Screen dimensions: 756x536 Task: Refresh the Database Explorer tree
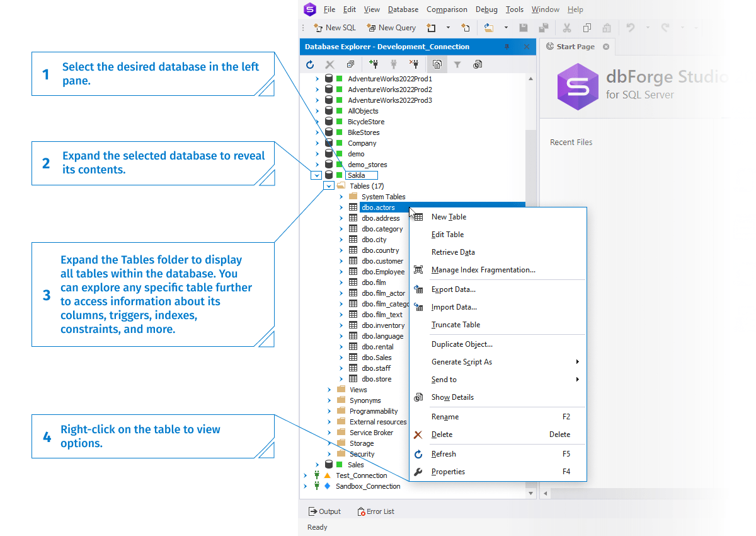coord(310,64)
